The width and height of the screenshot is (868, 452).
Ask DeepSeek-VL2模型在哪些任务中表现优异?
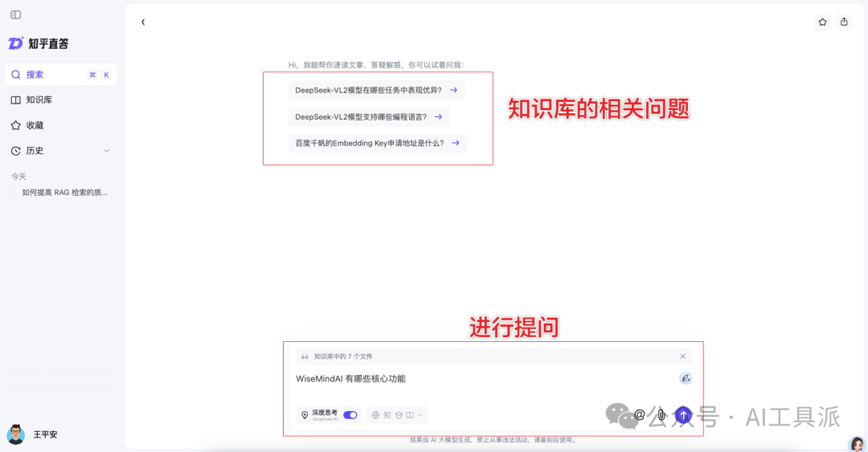[x=376, y=90]
